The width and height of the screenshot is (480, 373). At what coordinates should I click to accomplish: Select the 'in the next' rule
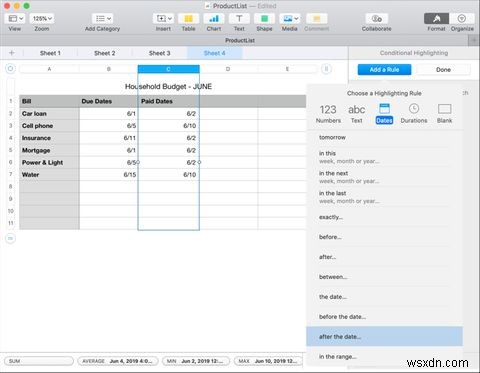[385, 177]
